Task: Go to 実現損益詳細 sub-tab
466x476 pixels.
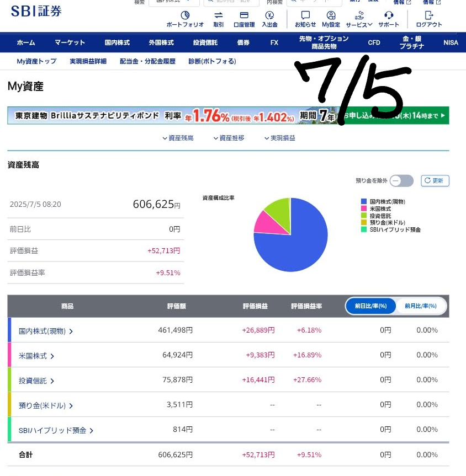Action: click(x=88, y=61)
